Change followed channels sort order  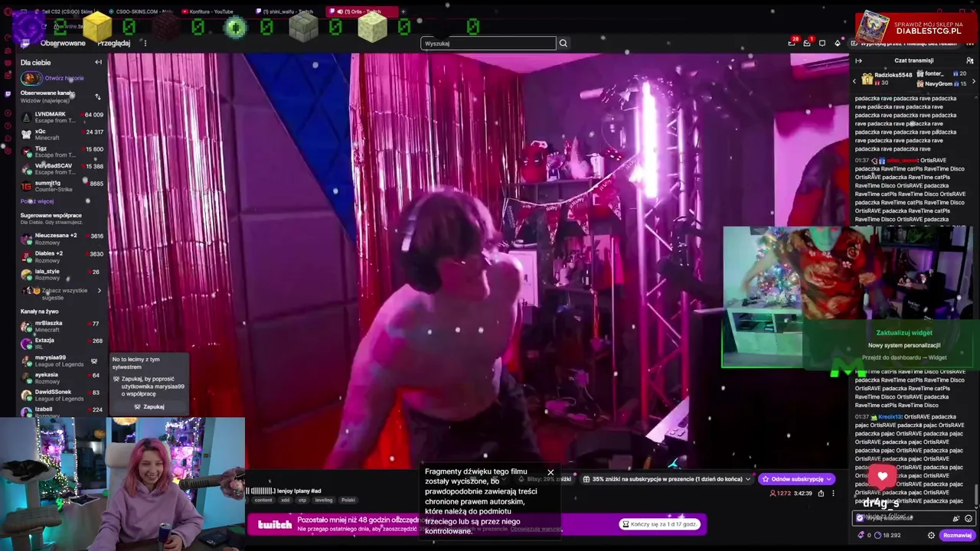tap(97, 96)
